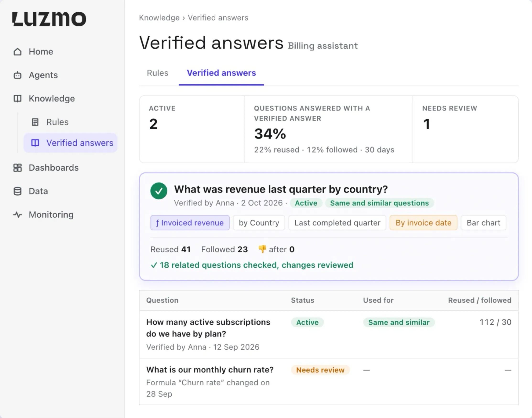This screenshot has height=418, width=532.
Task: Click the Luzmo logo
Action: [x=49, y=19]
